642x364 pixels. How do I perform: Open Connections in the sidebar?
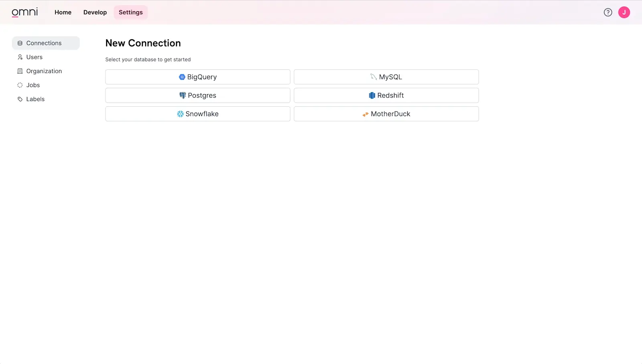[44, 43]
